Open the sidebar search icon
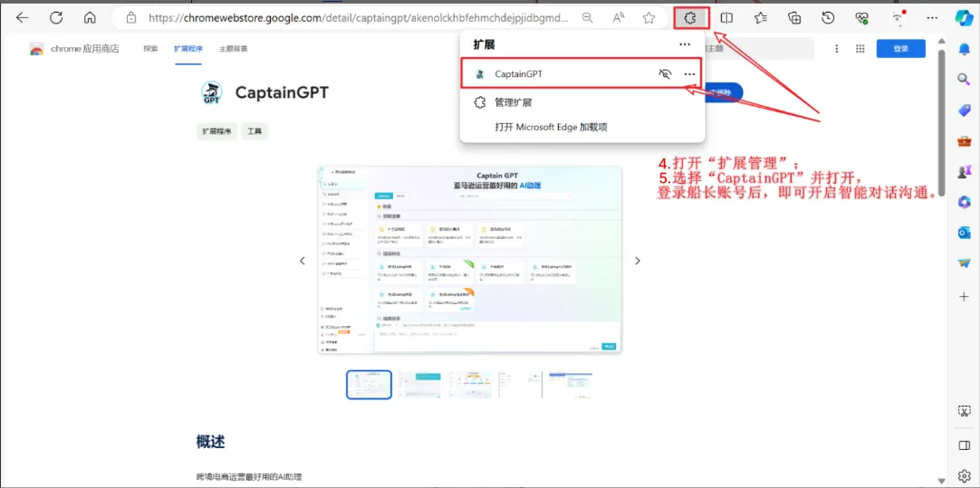The width and height of the screenshot is (980, 488). (x=965, y=79)
